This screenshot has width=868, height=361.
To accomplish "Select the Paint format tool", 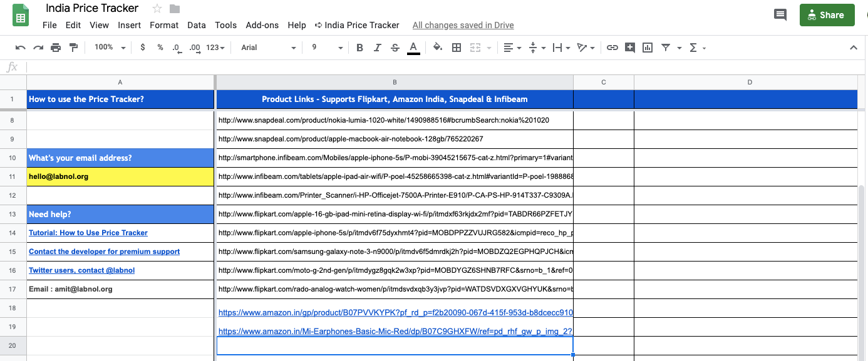I will coord(74,48).
